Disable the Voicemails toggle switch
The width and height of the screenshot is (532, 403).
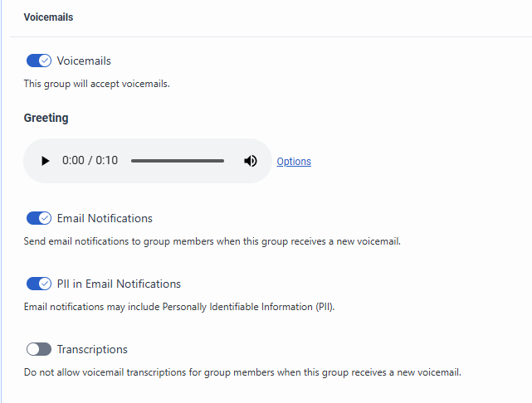tap(39, 61)
